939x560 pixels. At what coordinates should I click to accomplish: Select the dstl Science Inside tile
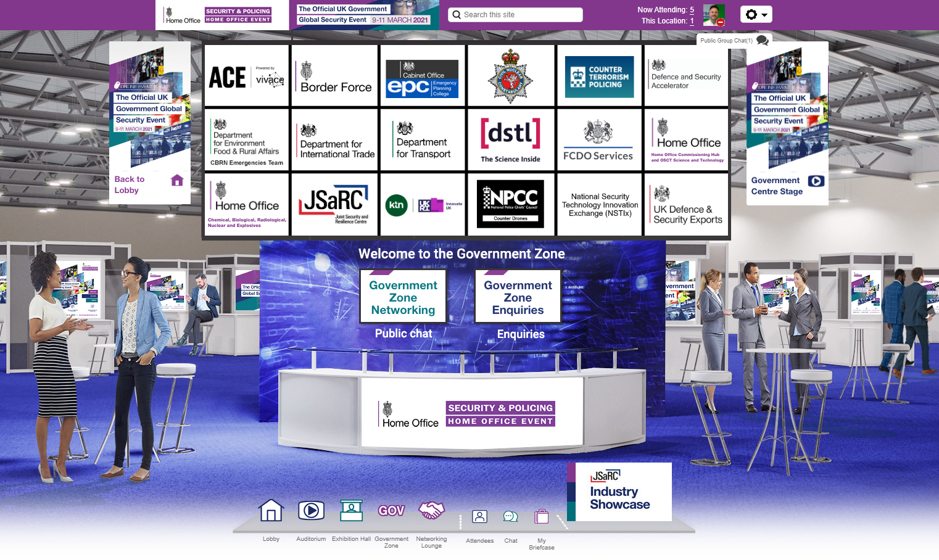pyautogui.click(x=510, y=140)
